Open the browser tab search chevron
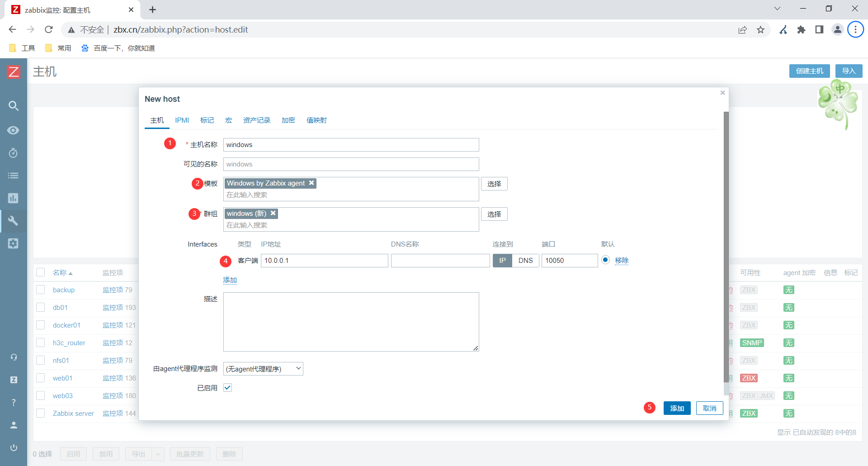This screenshot has height=466, width=868. pyautogui.click(x=777, y=9)
